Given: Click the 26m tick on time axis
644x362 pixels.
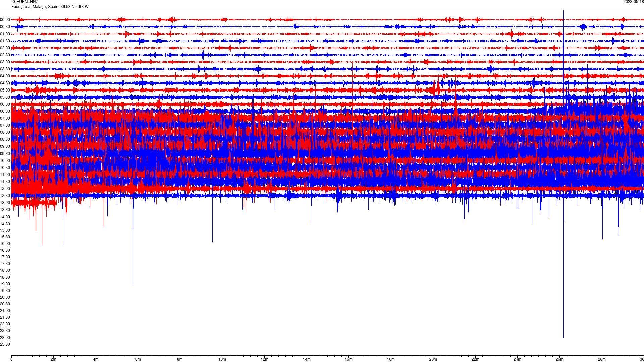Looking at the screenshot, I should click(x=559, y=359).
